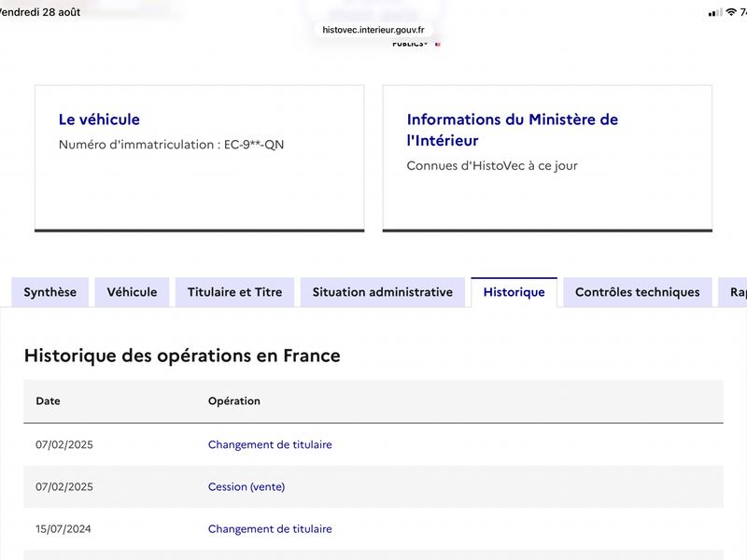Open the Synthèse tab

pos(50,292)
